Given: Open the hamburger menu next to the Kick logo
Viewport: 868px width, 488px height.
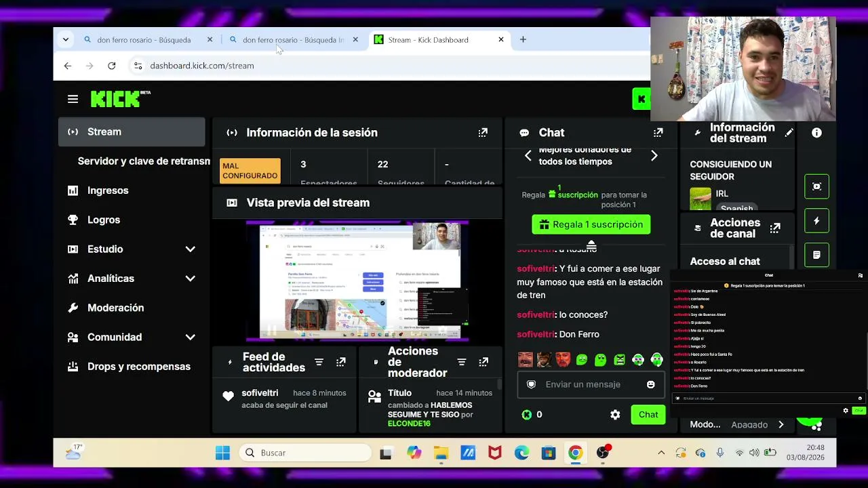Looking at the screenshot, I should 73,99.
